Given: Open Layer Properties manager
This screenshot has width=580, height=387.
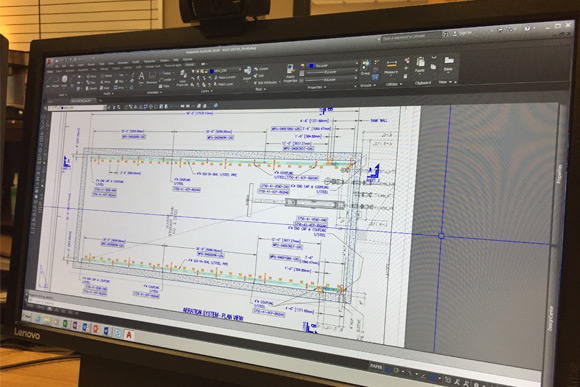Looking at the screenshot, I should coord(183,78).
